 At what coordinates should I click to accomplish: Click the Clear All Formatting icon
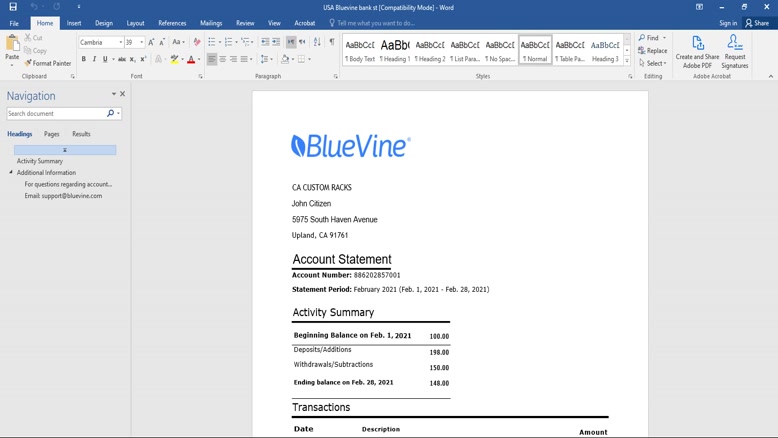(x=197, y=42)
